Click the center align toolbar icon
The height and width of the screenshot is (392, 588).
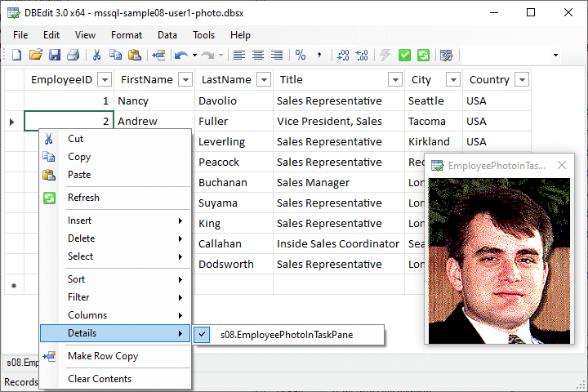258,55
